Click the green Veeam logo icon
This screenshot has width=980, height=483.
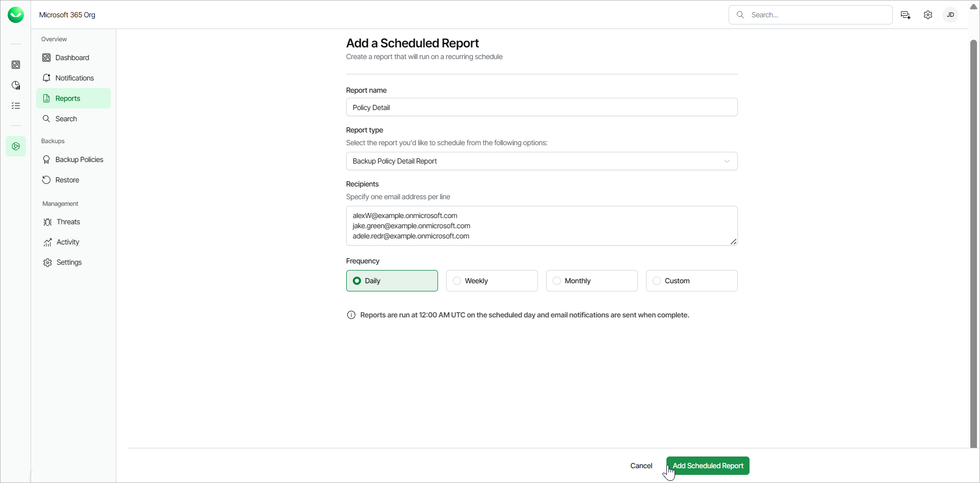pos(16,15)
